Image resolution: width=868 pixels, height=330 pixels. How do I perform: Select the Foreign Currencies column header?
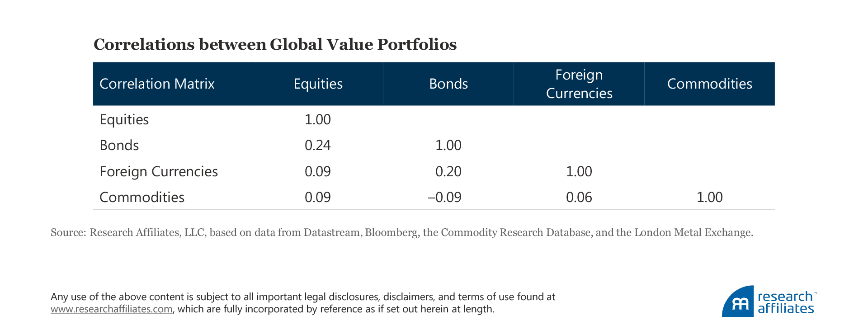click(x=579, y=84)
